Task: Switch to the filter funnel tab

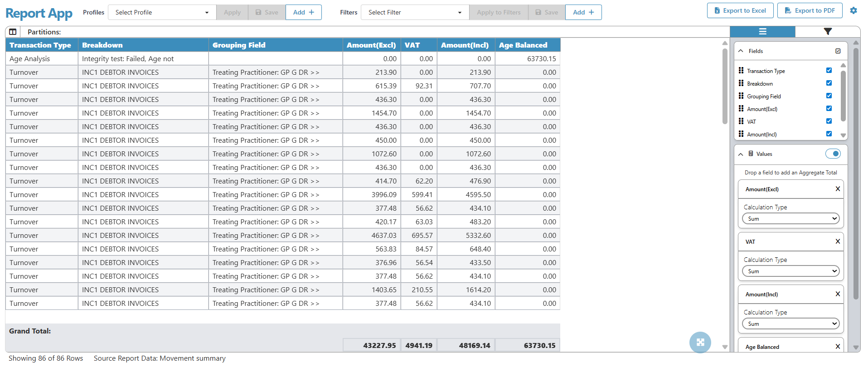Action: click(828, 31)
